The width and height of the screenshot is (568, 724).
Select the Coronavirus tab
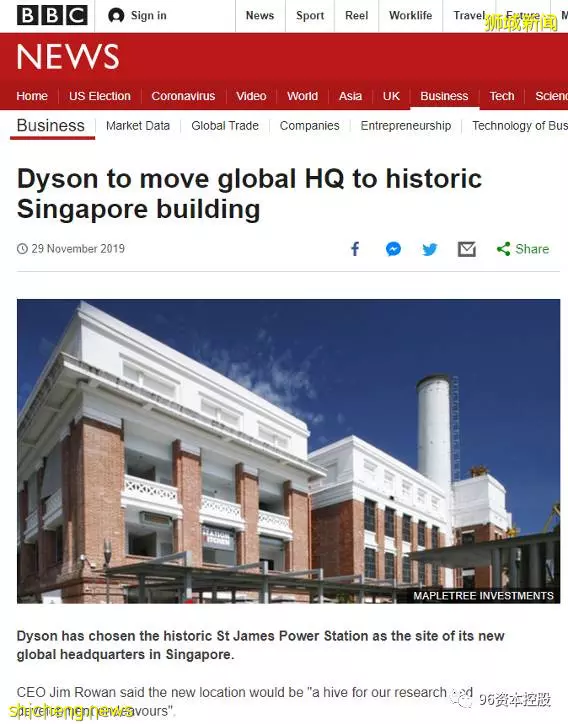coord(183,96)
